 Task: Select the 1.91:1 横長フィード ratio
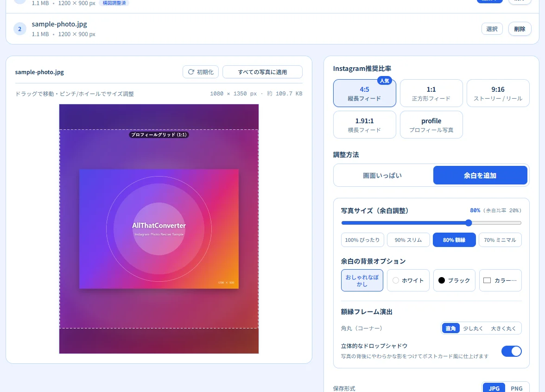[x=365, y=125]
